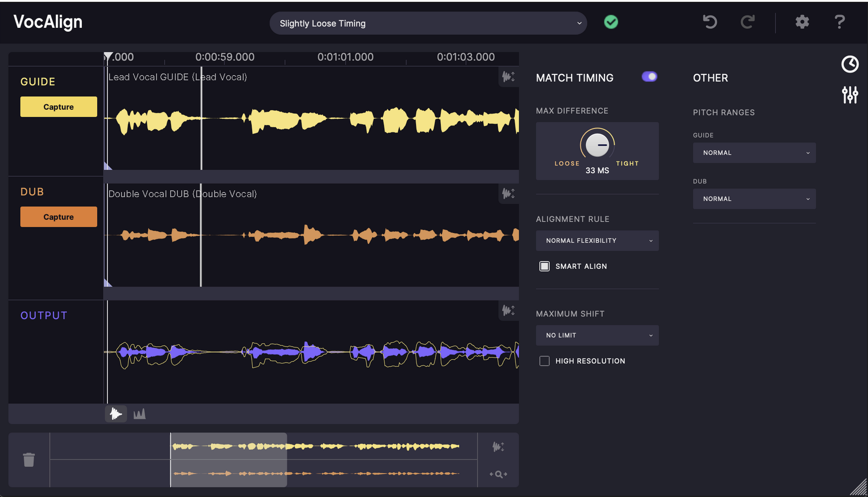Click the vertical zoom icon on the DUB track
The height and width of the screenshot is (497, 868).
508,194
